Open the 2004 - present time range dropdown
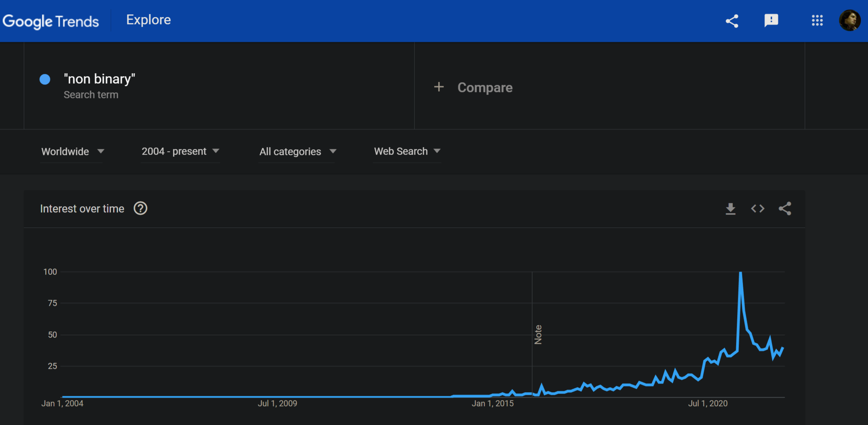Image resolution: width=868 pixels, height=425 pixels. pyautogui.click(x=180, y=152)
